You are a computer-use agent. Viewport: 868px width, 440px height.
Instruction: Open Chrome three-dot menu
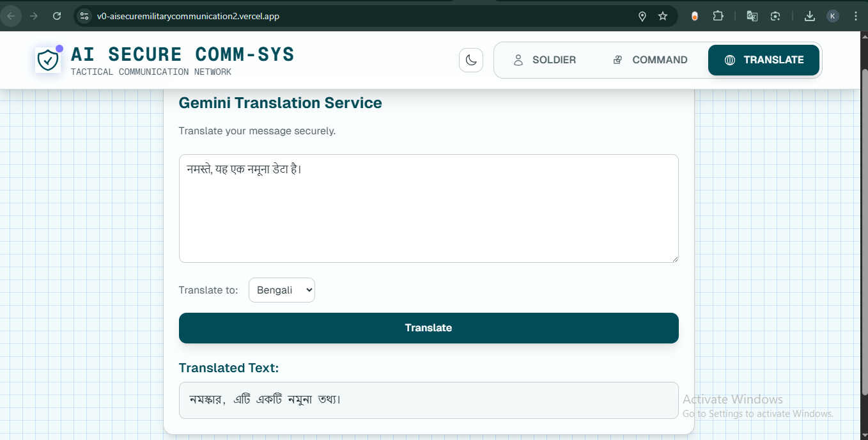point(855,16)
